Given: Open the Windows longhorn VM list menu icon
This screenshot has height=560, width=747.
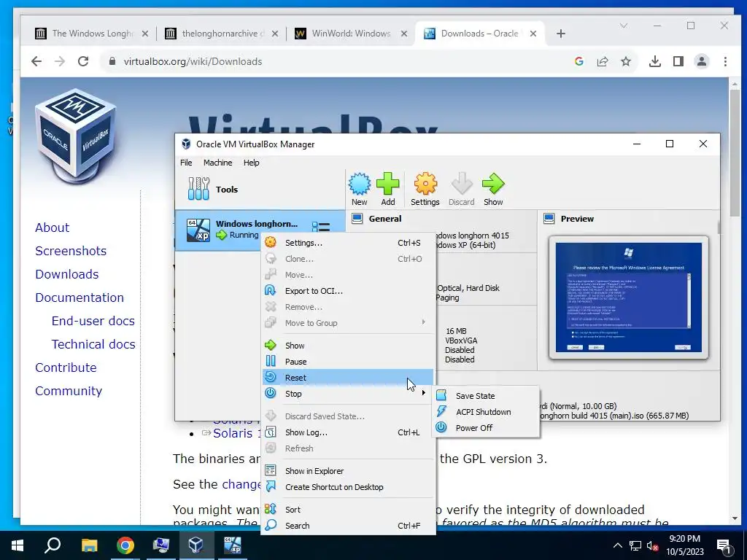Looking at the screenshot, I should tap(321, 227).
